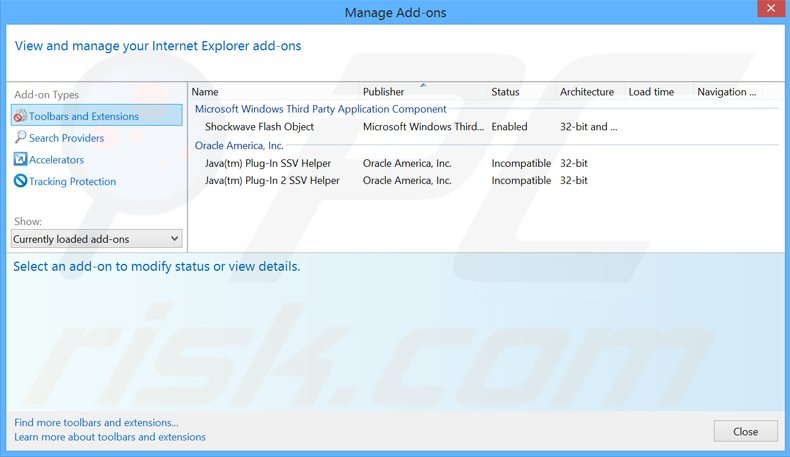Viewport: 790px width, 457px height.
Task: Close the Manage Add-ons window
Action: [745, 432]
